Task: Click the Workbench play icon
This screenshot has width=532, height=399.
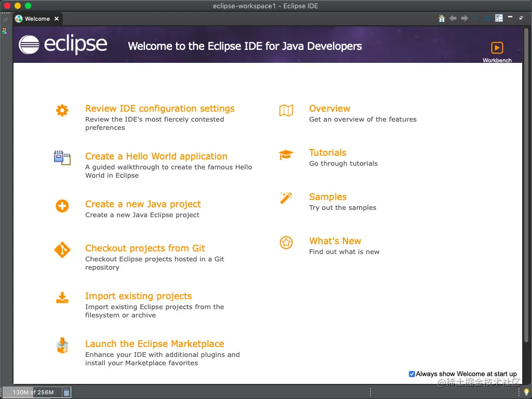Action: (497, 48)
